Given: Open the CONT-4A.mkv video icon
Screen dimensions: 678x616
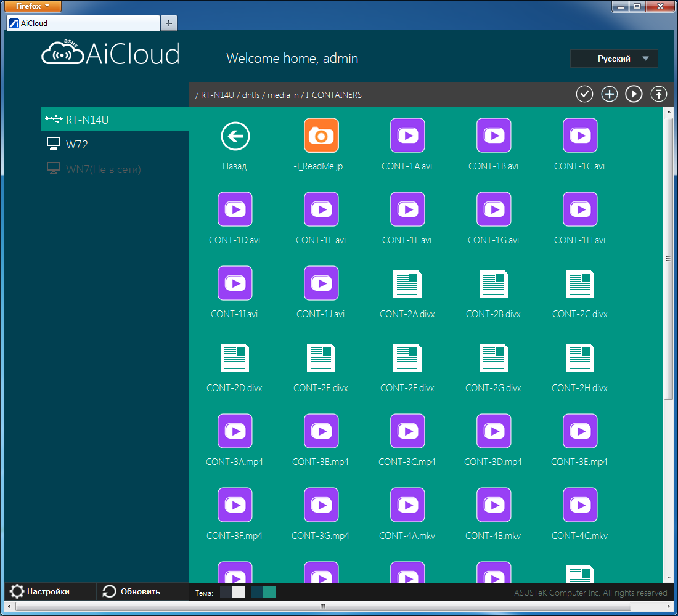Looking at the screenshot, I should click(x=407, y=505).
